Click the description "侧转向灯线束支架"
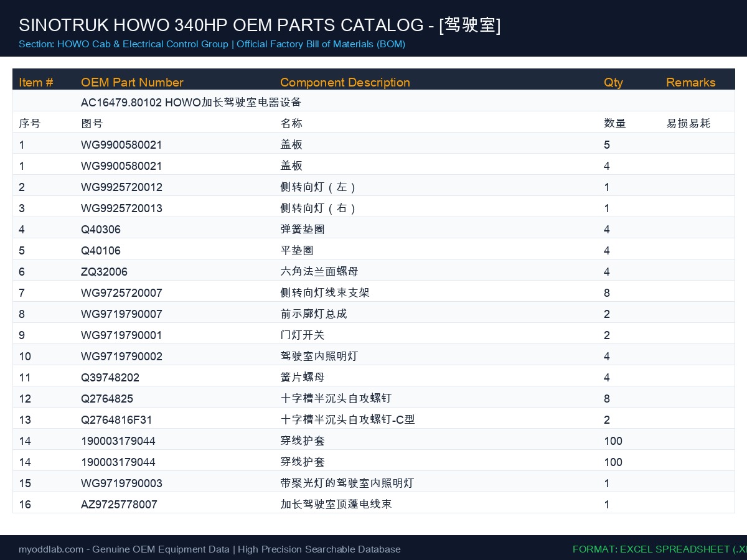 point(325,292)
